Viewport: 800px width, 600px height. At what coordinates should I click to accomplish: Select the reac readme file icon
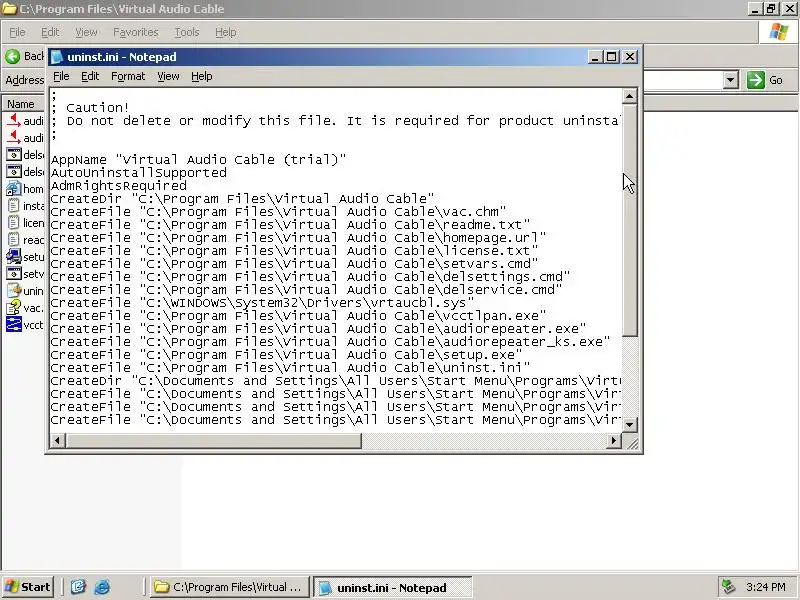[x=14, y=240]
